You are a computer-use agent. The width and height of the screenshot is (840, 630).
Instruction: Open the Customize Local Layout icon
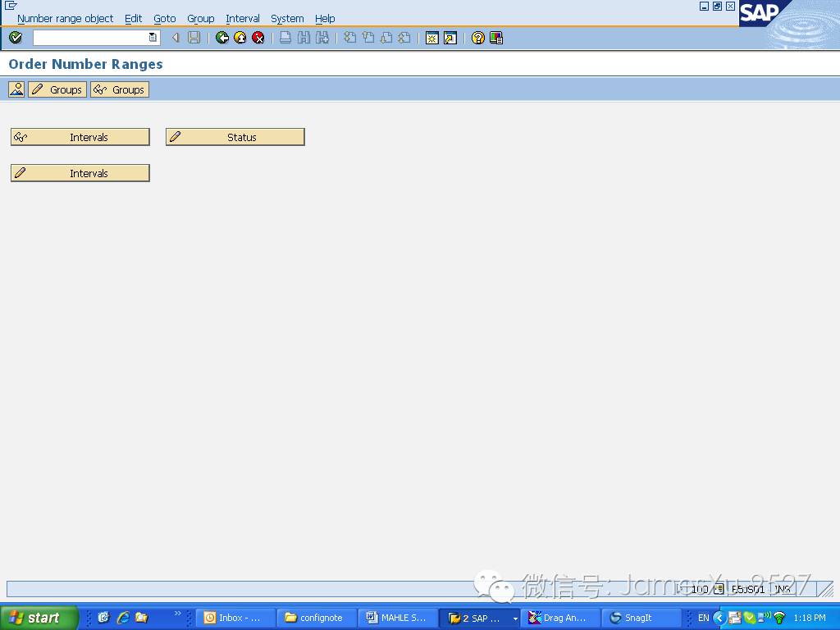pos(496,38)
